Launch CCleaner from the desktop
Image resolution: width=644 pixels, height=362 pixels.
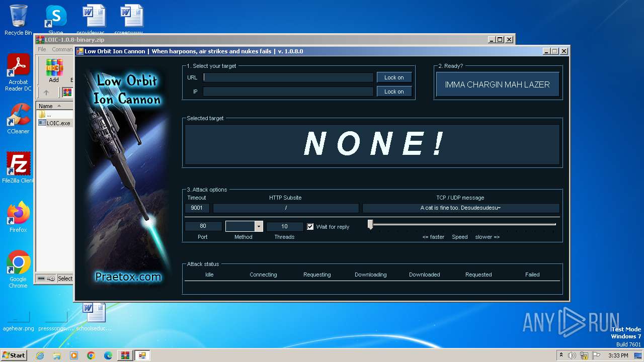18,119
